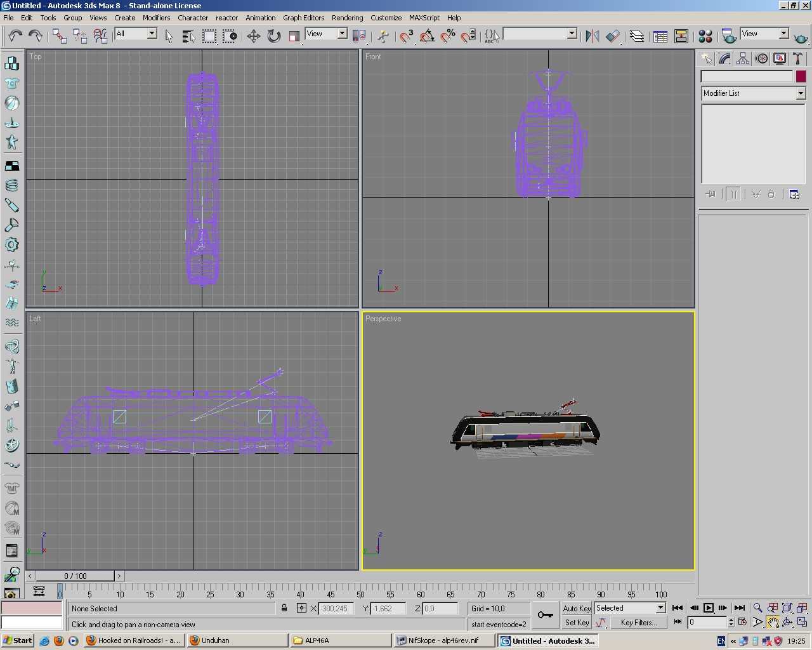This screenshot has width=812, height=650.
Task: Toggle Absolute/Offset transform type-in mode
Action: click(302, 608)
